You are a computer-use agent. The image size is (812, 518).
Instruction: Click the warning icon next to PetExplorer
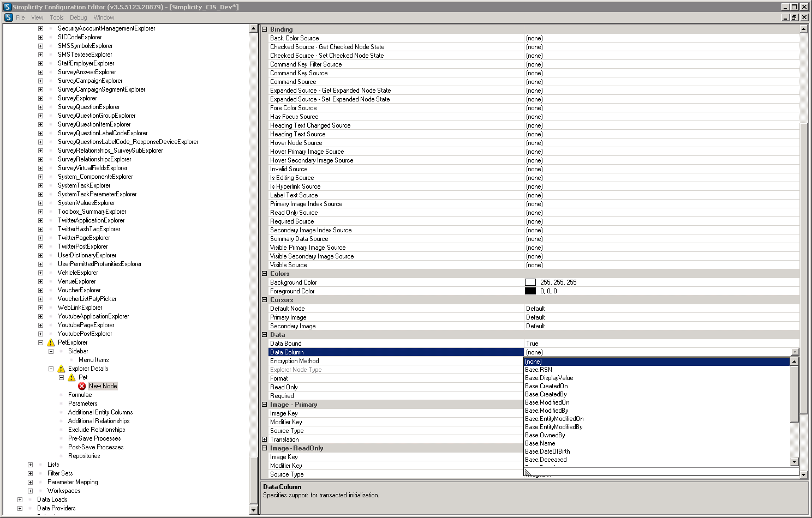coord(51,342)
